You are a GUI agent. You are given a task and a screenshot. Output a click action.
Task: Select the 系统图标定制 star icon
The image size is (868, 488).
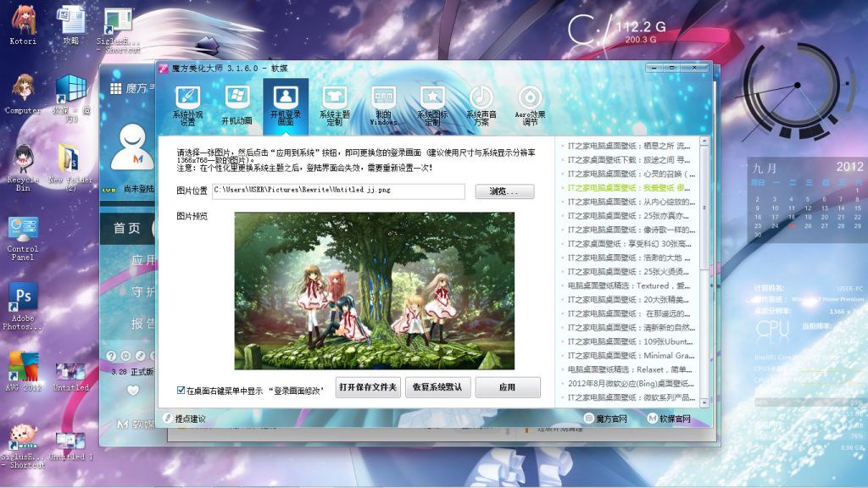(x=432, y=102)
